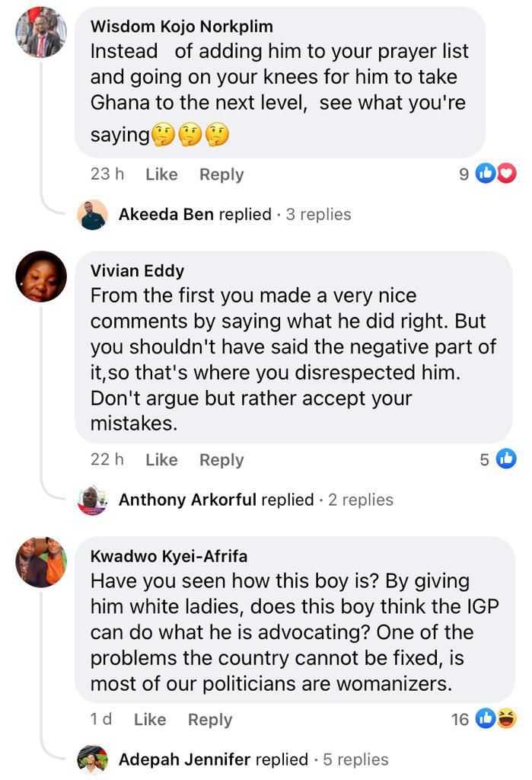Image resolution: width=532 pixels, height=780 pixels.
Task: Open Anthony Arkorful's profile picture
Action: click(93, 500)
